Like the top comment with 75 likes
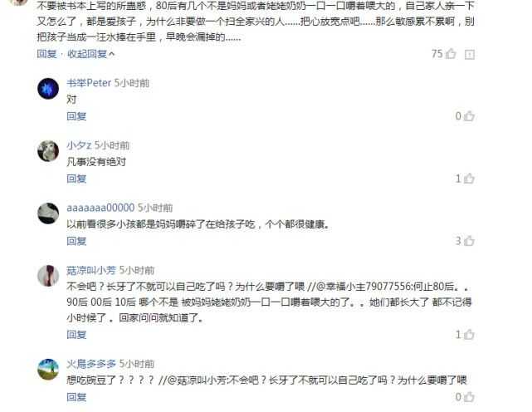 [x=451, y=54]
